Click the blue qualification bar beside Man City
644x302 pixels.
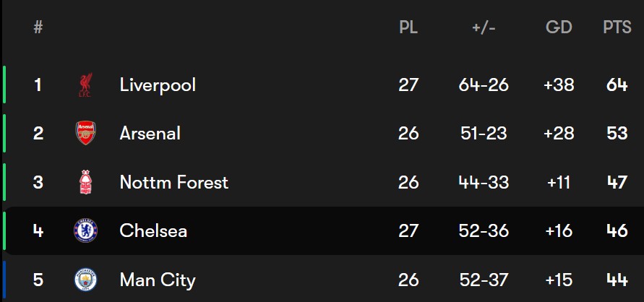[4, 281]
